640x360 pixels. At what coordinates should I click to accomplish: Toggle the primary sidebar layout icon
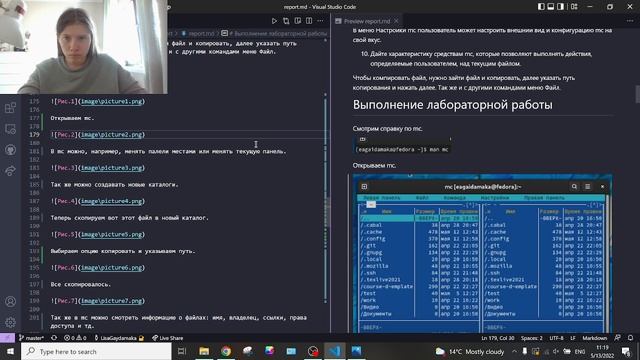[541, 7]
